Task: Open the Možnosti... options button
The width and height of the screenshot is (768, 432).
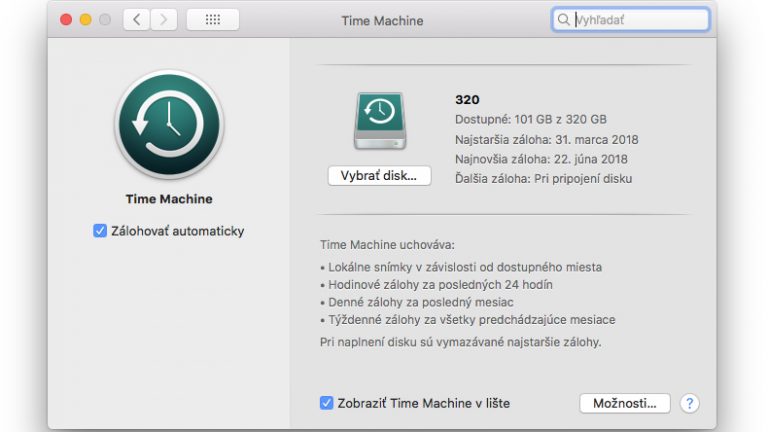Action: click(624, 404)
